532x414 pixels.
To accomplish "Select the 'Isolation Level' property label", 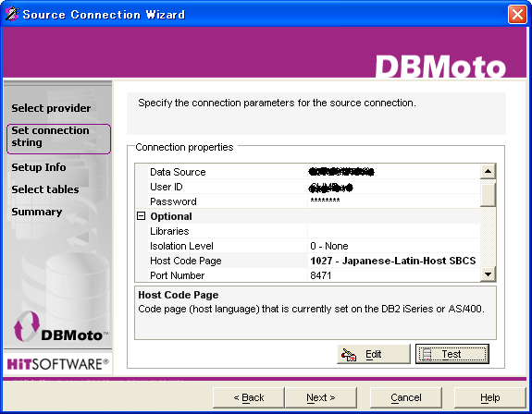I will [181, 246].
